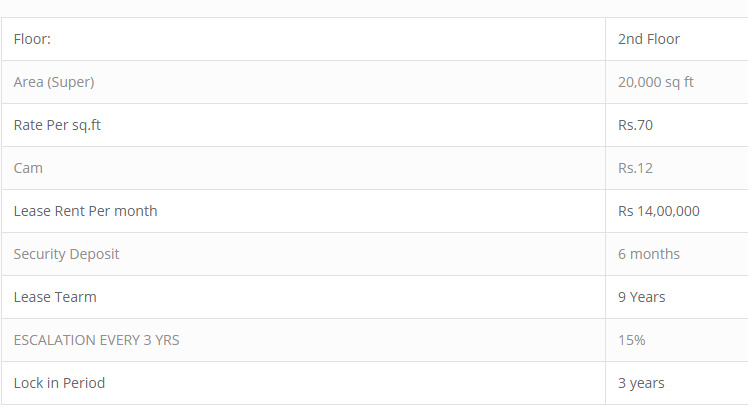The width and height of the screenshot is (748, 405).
Task: Click the 'Security Deposit' label
Action: 66,254
